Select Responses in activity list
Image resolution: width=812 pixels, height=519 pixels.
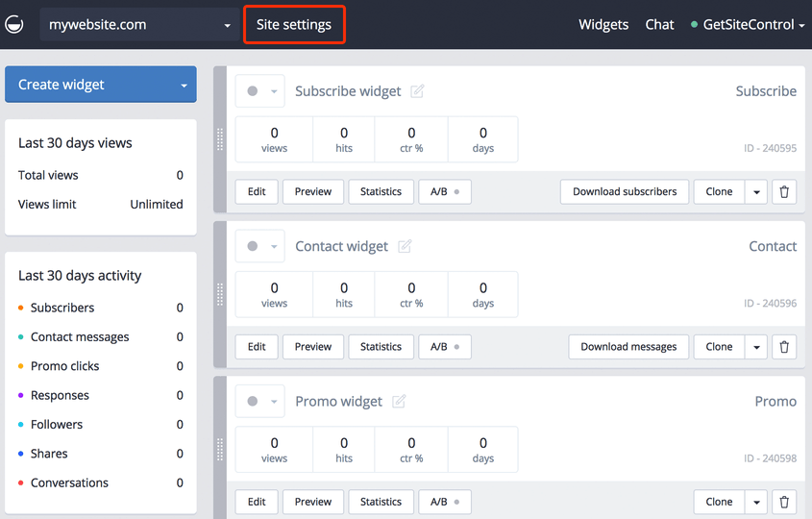[x=101, y=395]
